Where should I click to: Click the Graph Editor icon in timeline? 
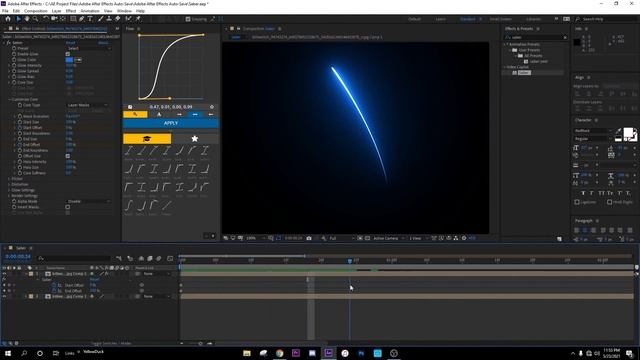coord(170,258)
